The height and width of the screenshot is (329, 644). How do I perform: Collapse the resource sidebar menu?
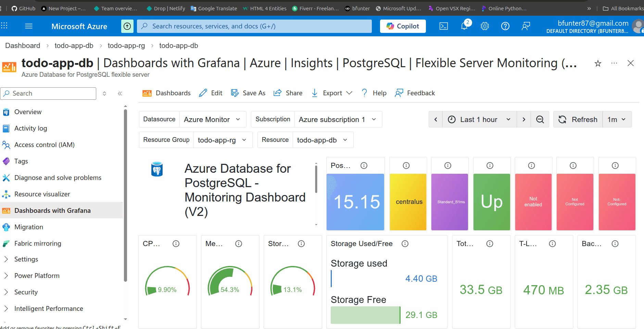click(120, 94)
